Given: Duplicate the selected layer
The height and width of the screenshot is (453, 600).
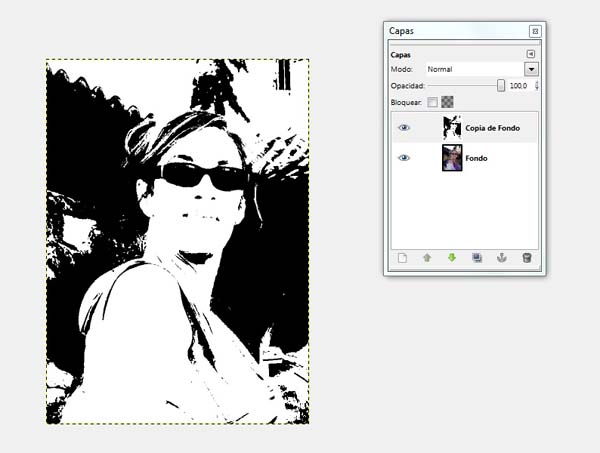Looking at the screenshot, I should [x=477, y=258].
